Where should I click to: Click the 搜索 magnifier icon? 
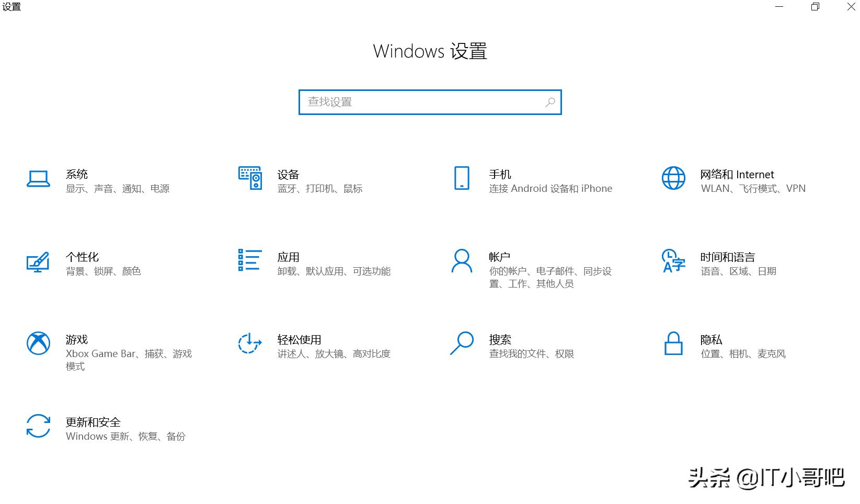(461, 344)
